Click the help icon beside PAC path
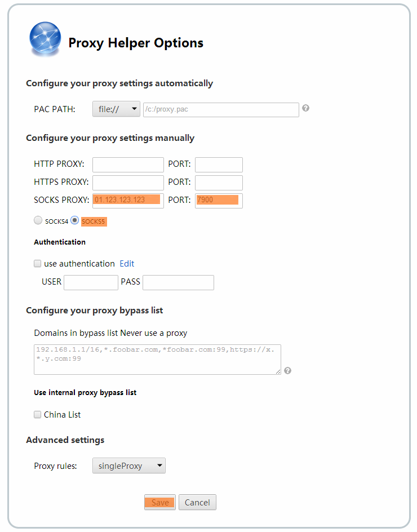This screenshot has width=417, height=532. coord(305,108)
